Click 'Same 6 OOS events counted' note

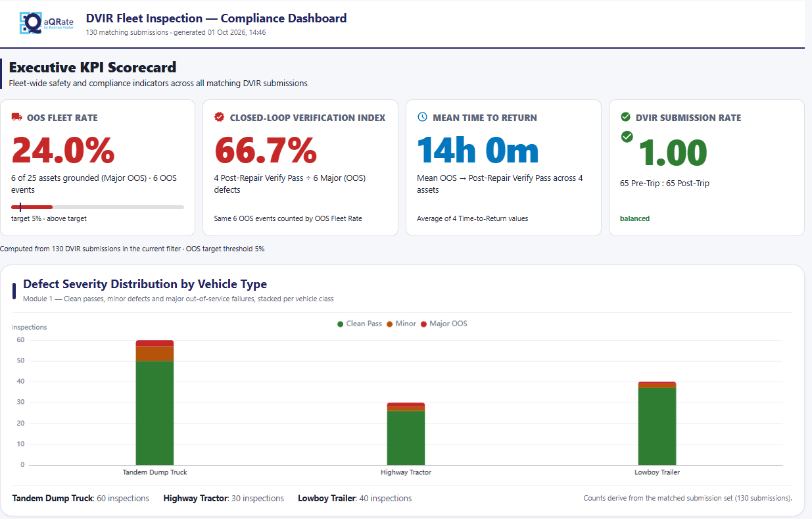click(288, 218)
